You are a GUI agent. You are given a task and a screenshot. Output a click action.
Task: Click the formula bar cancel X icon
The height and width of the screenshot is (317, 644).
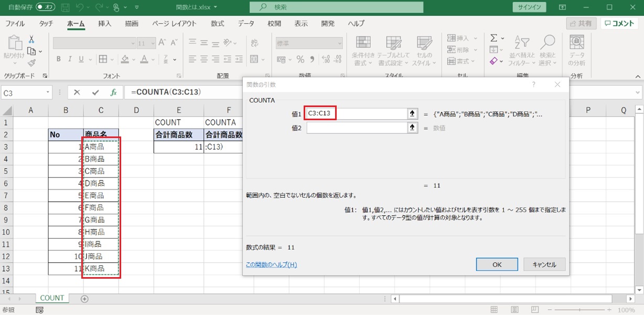point(77,92)
